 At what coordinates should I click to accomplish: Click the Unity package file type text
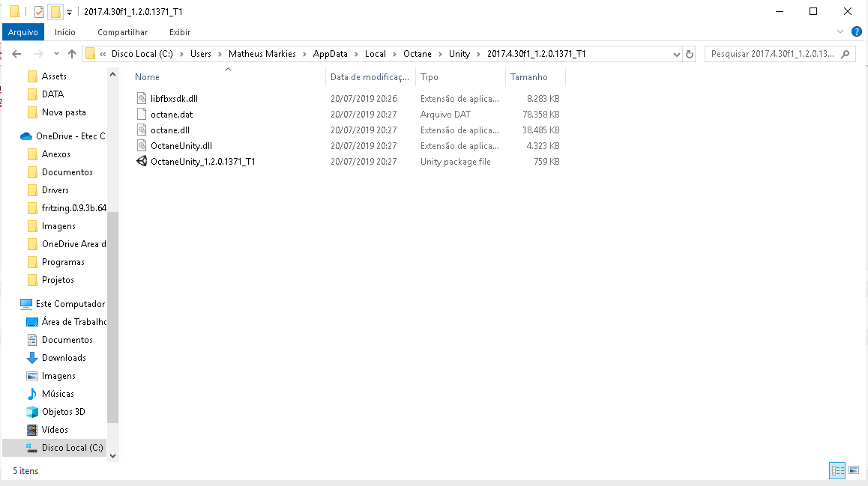(455, 162)
